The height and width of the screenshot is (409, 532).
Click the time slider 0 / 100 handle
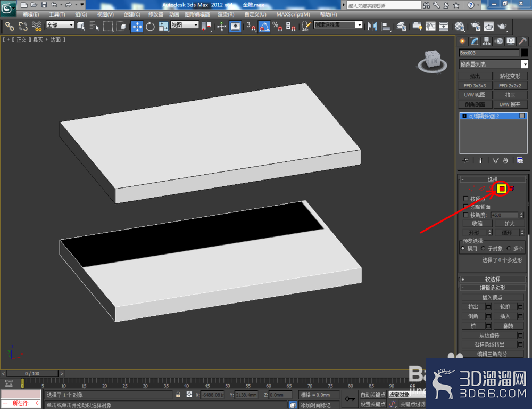[x=32, y=373]
